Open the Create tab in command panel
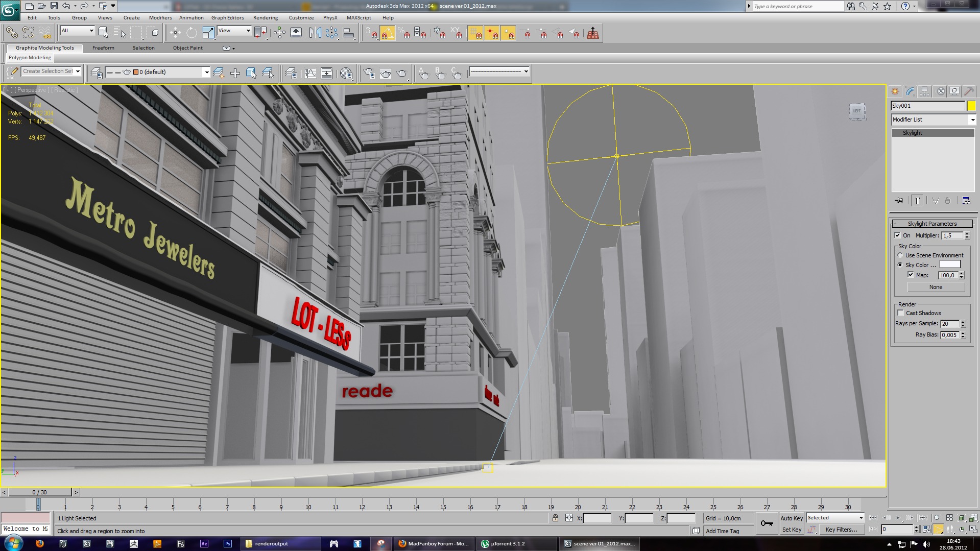Screen dimensions: 980x551 coord(895,91)
